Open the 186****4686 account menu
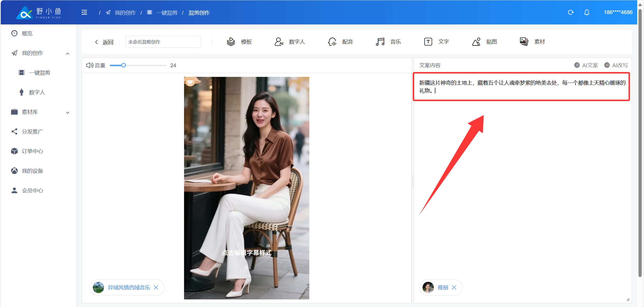Viewport: 644px width, 307px height. tap(618, 12)
